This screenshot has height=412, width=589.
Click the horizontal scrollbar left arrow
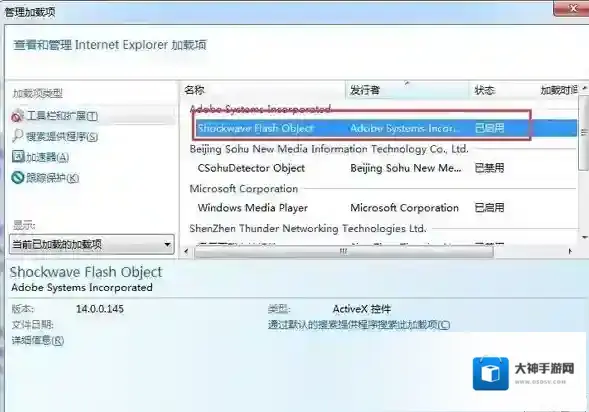click(x=186, y=251)
